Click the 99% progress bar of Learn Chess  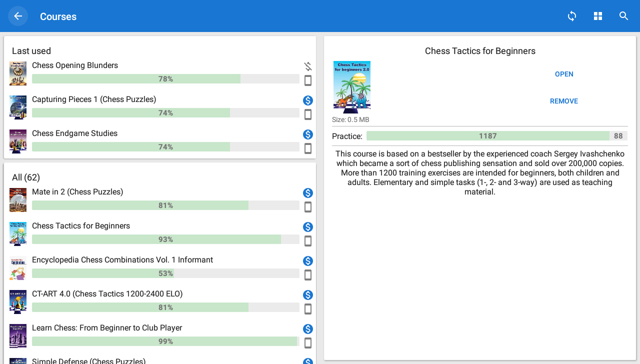click(x=165, y=341)
